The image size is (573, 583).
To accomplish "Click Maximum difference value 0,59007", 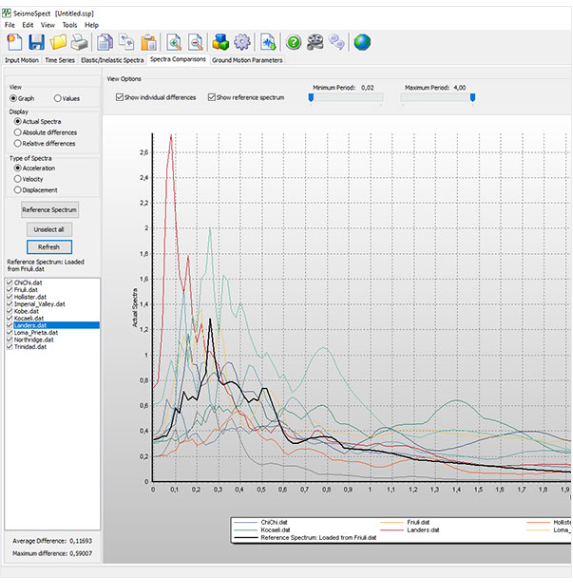I will (x=81, y=553).
